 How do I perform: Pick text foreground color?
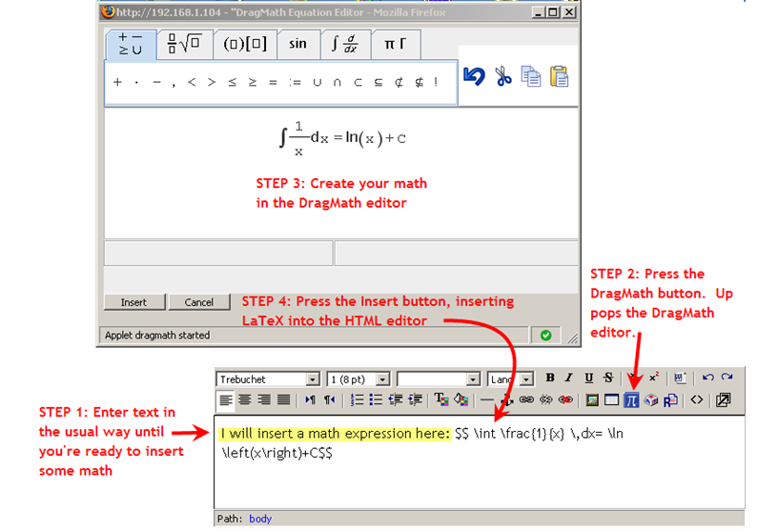pos(441,400)
